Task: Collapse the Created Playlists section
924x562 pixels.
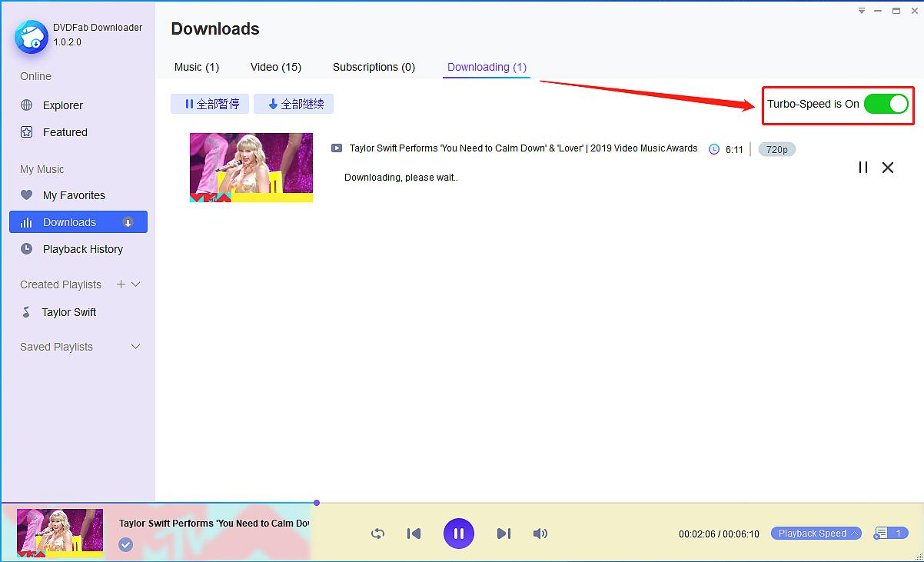Action: pyautogui.click(x=136, y=284)
